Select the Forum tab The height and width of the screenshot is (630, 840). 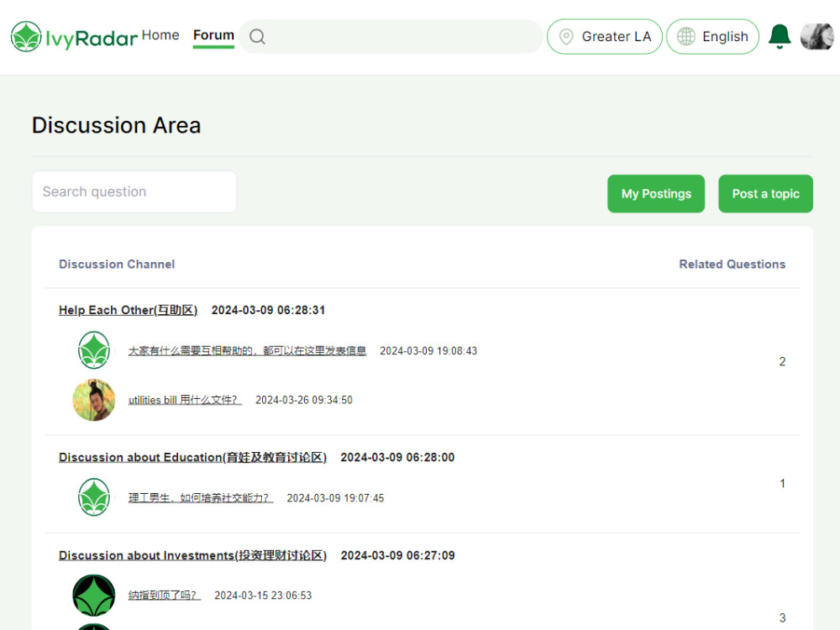[213, 35]
